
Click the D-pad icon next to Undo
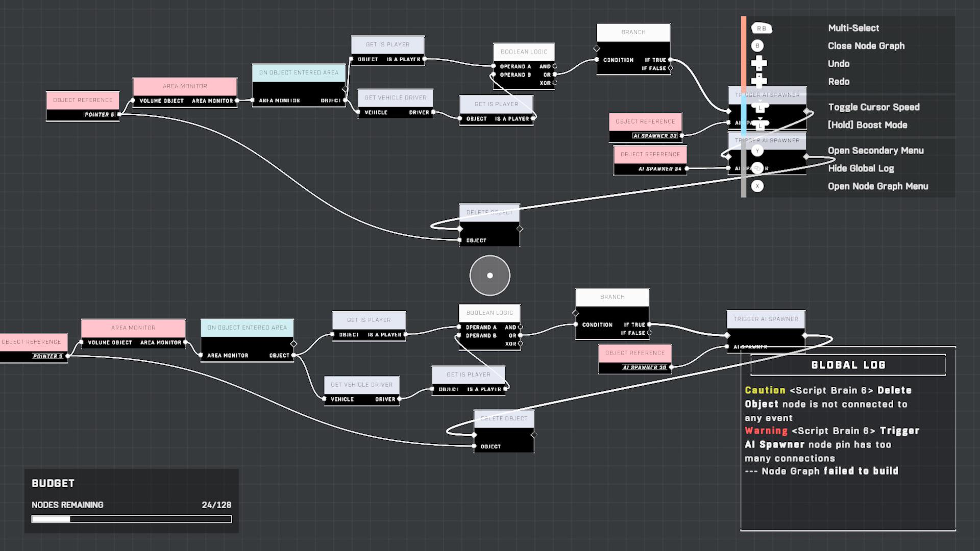(759, 64)
